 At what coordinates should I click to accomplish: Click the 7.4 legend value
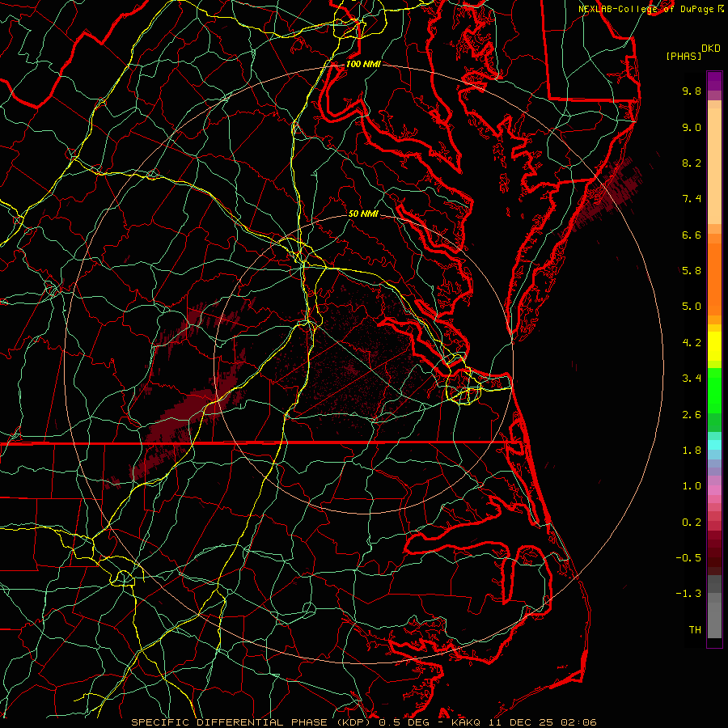tap(692, 199)
